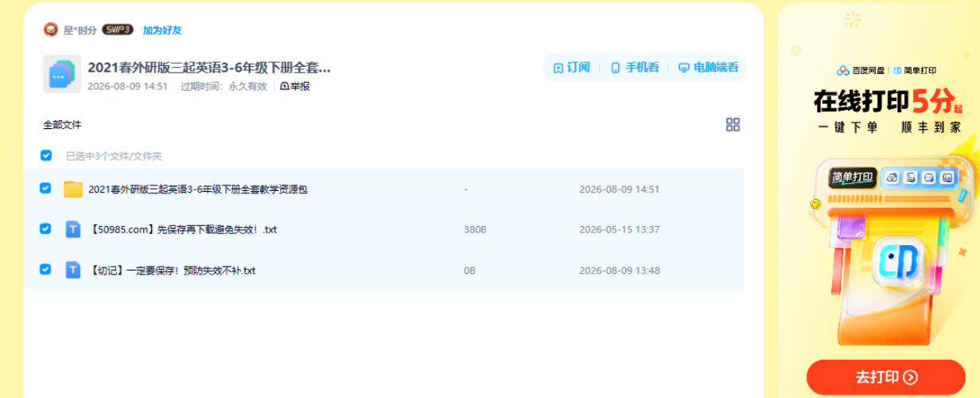Click the 电脑端看 button
The width and height of the screenshot is (980, 398).
pos(708,68)
